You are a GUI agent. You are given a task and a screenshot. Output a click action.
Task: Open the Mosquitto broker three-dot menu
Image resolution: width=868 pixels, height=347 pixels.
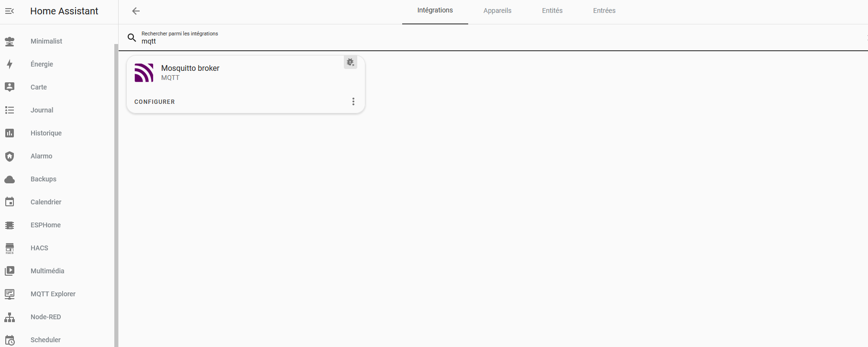click(353, 101)
